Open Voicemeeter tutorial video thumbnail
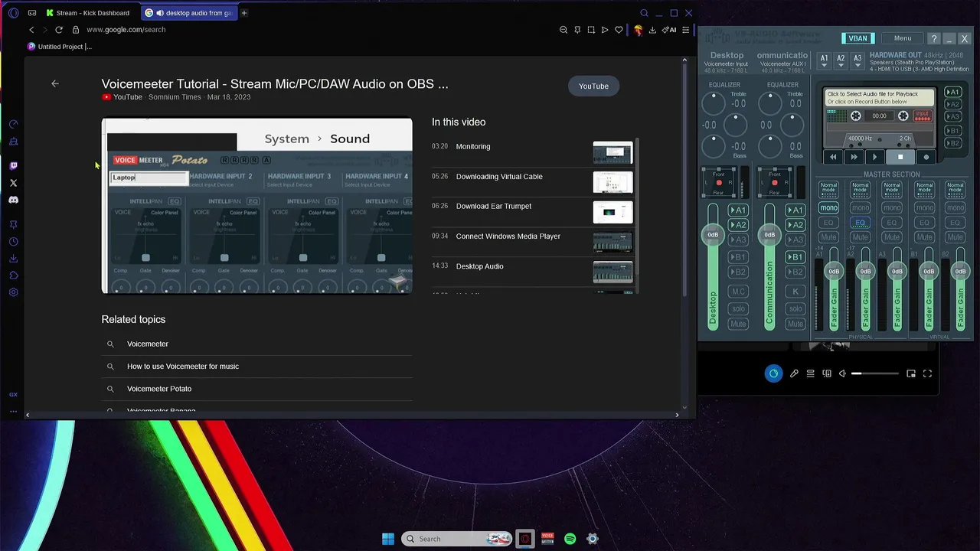The image size is (980, 551). click(256, 206)
